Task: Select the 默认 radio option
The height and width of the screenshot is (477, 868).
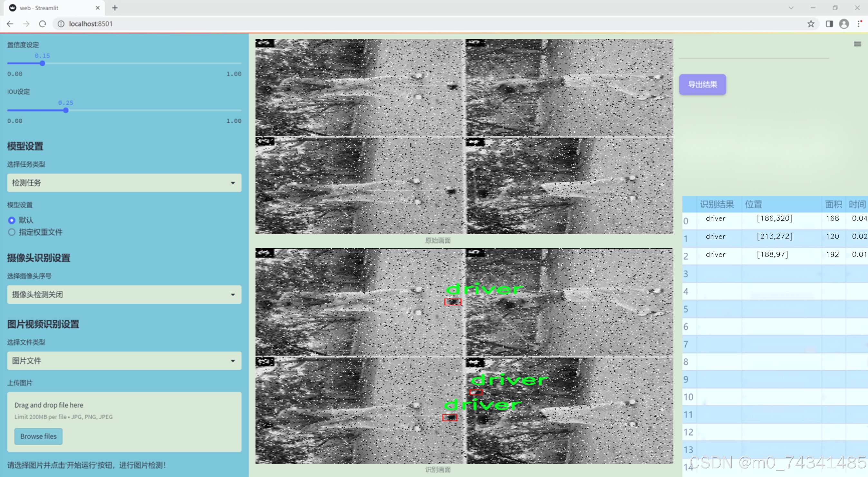Action: (x=12, y=220)
